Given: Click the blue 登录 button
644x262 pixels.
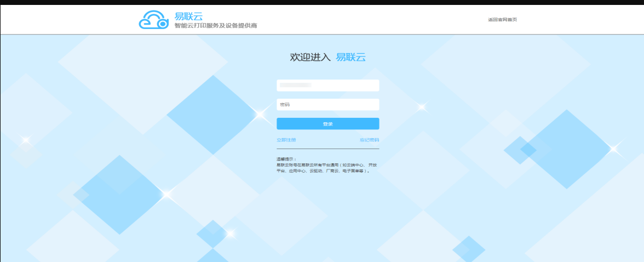Looking at the screenshot, I should [x=327, y=124].
